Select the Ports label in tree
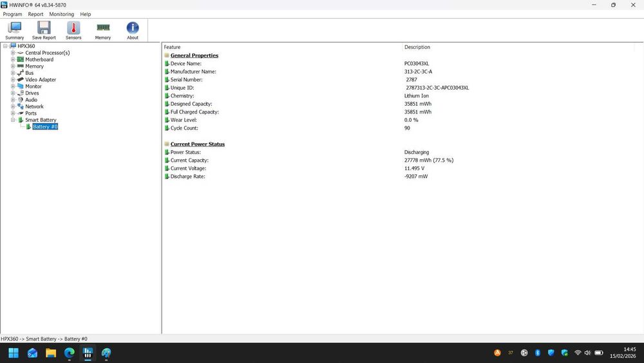The height and width of the screenshot is (363, 644). [31, 113]
